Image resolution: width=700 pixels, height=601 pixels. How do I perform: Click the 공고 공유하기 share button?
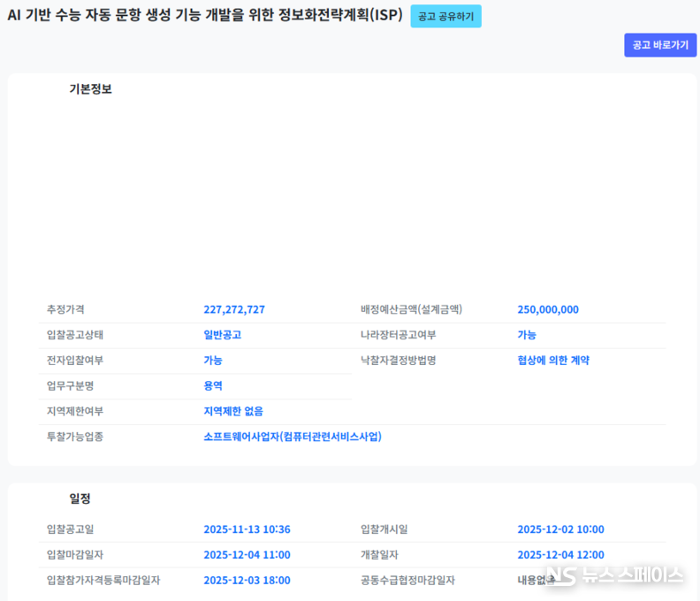[445, 17]
